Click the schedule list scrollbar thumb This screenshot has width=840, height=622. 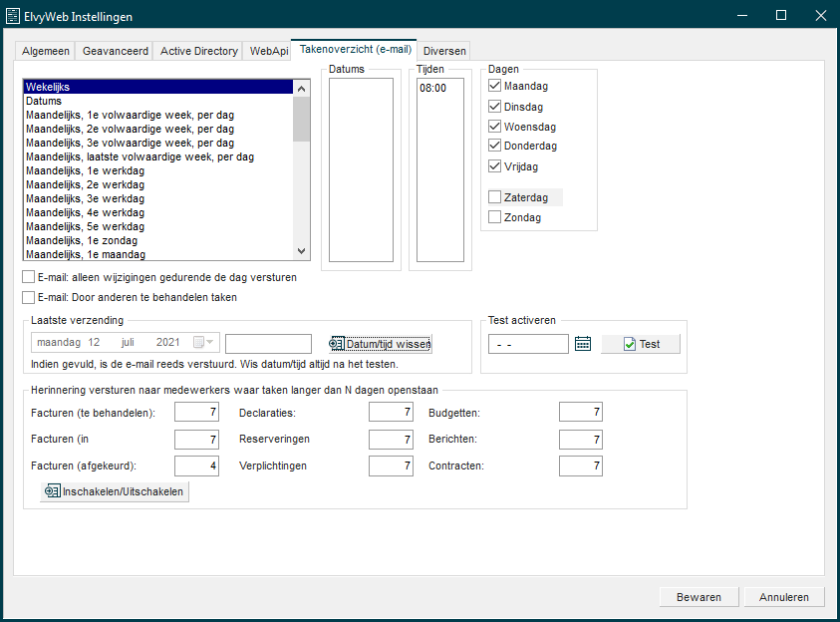pos(302,119)
